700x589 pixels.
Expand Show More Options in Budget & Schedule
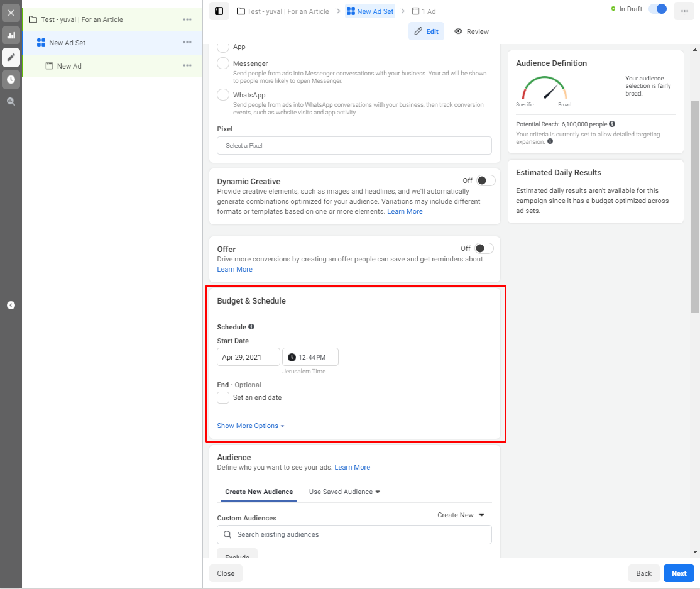251,426
